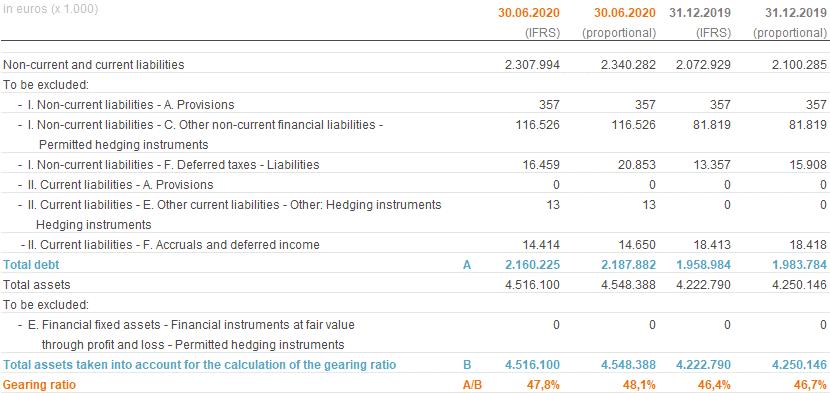Click the 'in euros (x 1.000)' caption
This screenshot has height=393, width=830.
click(x=51, y=9)
